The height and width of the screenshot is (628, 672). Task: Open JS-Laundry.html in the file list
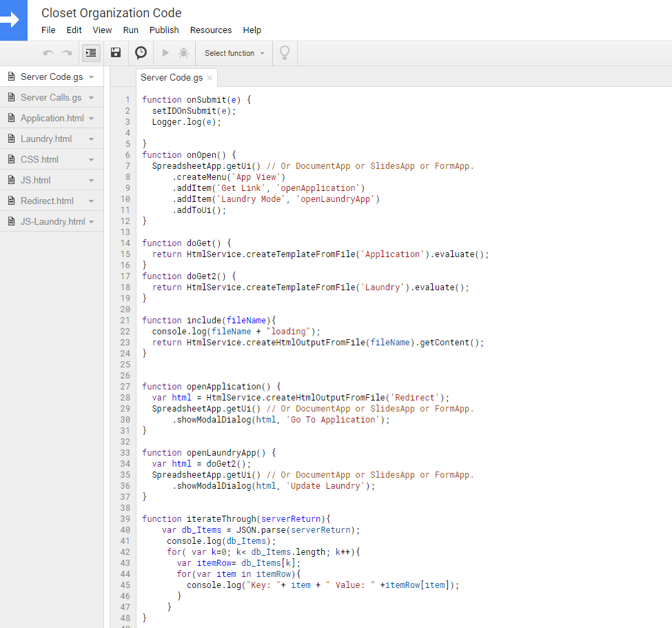pos(52,221)
